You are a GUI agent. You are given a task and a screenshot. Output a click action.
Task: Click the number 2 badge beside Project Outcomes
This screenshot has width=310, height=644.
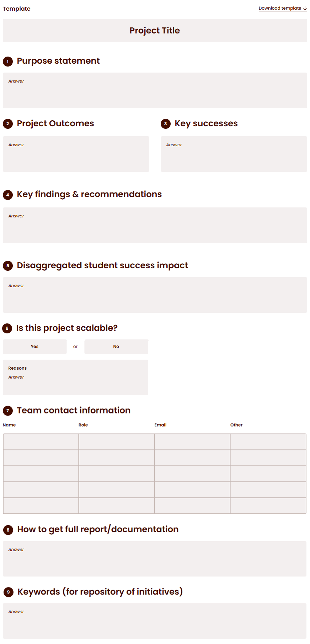pyautogui.click(x=8, y=124)
